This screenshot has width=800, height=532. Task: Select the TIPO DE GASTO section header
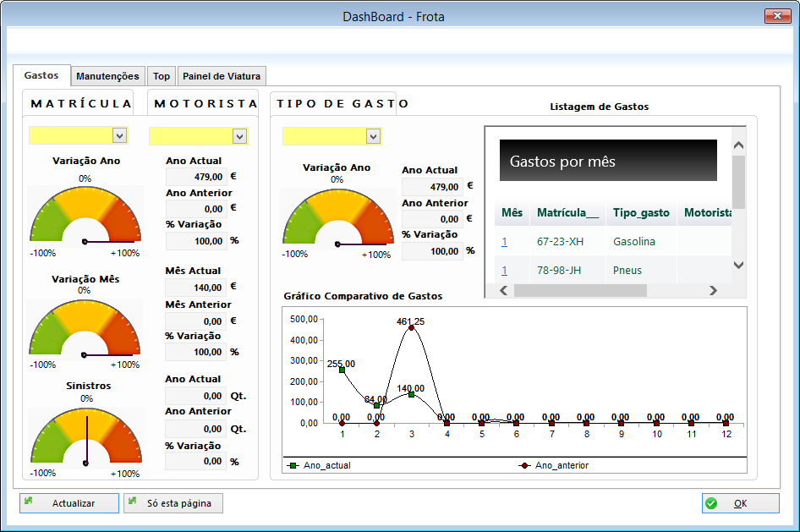point(342,103)
